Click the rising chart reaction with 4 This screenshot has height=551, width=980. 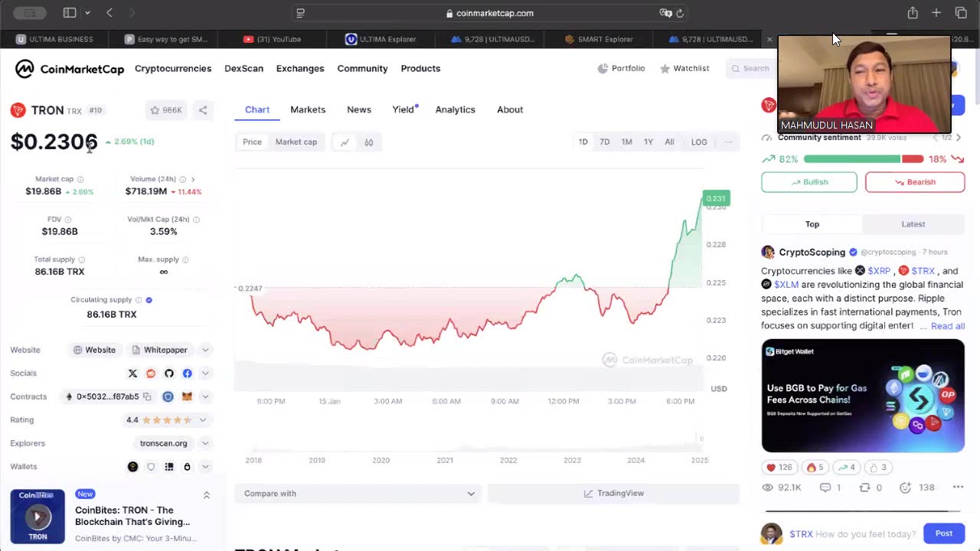tap(847, 467)
